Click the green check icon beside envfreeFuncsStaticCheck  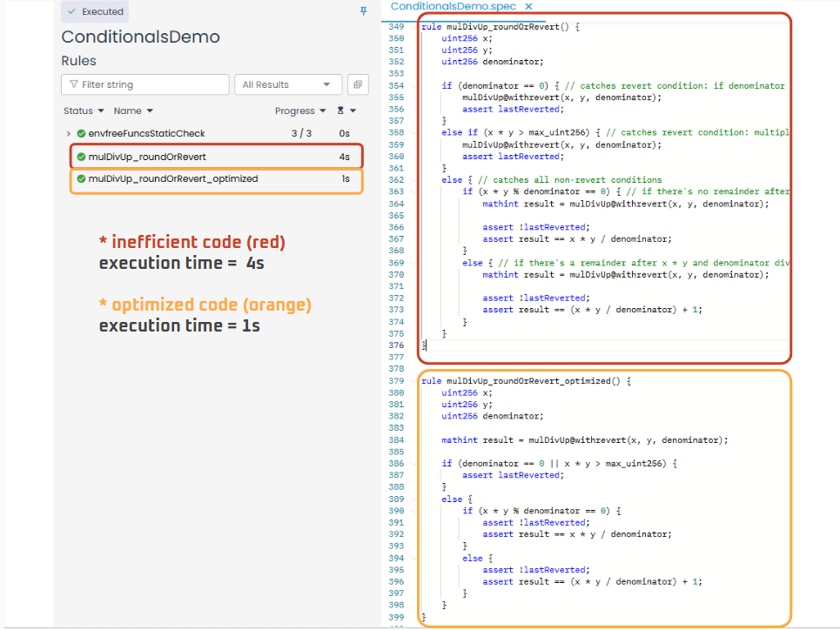(81, 133)
